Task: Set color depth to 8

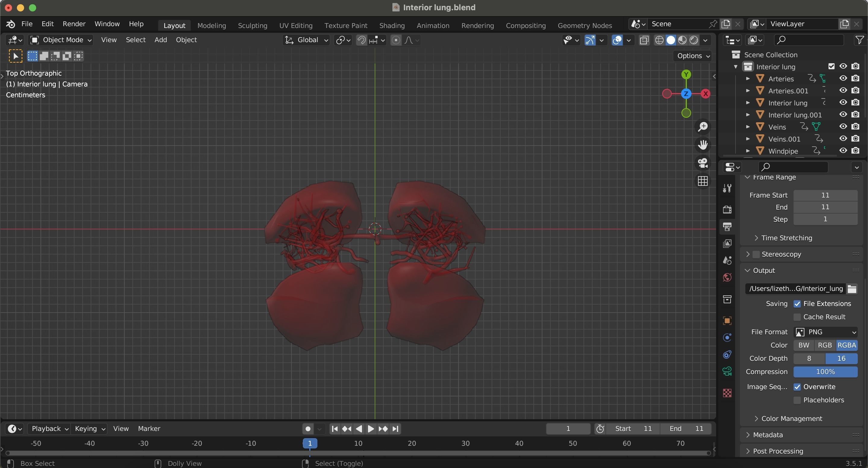Action: click(x=809, y=359)
